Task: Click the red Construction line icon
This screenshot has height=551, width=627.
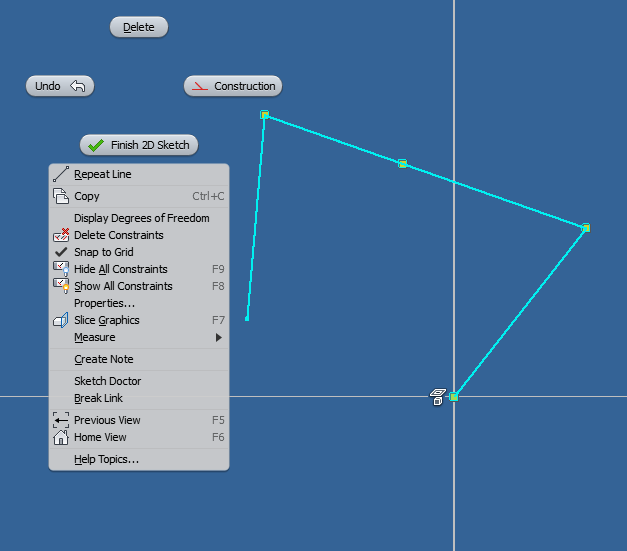Action: click(200, 86)
